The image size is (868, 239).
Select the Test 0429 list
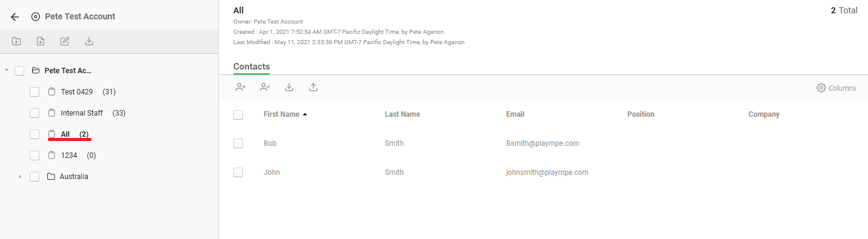[76, 92]
